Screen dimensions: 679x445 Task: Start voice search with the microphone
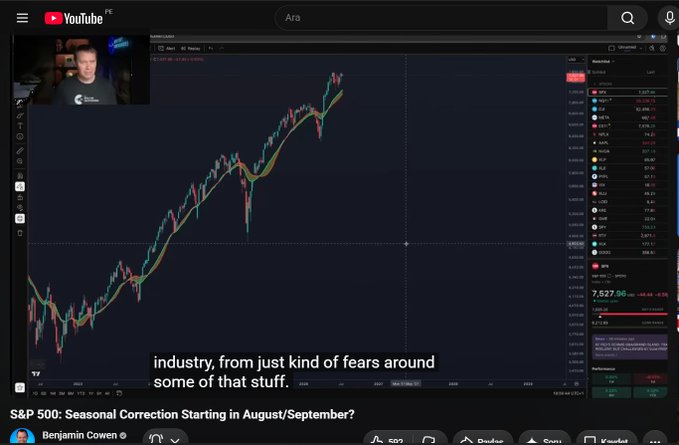pos(669,18)
